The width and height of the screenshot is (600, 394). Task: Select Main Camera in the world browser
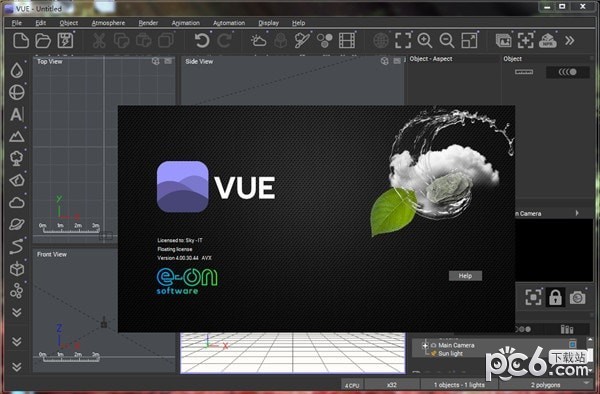(x=456, y=345)
